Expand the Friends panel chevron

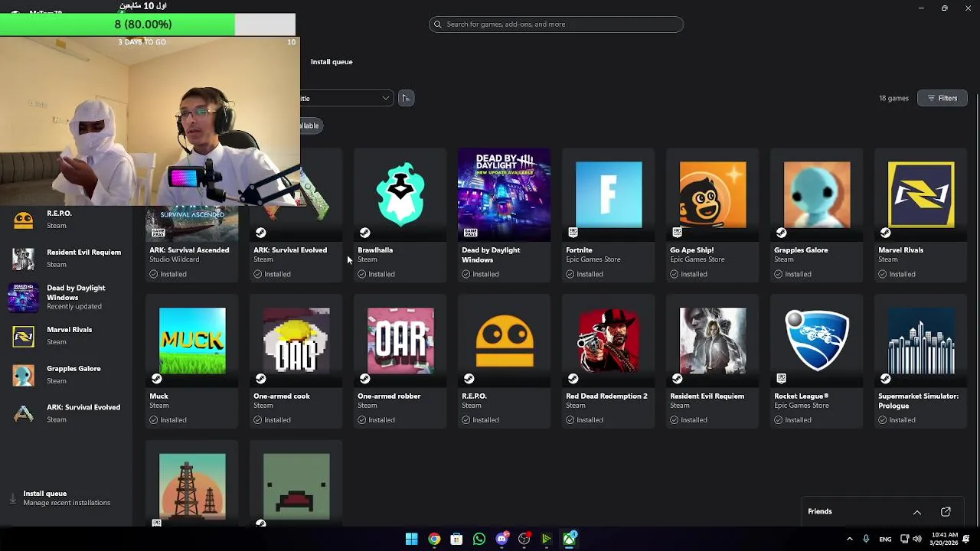916,512
